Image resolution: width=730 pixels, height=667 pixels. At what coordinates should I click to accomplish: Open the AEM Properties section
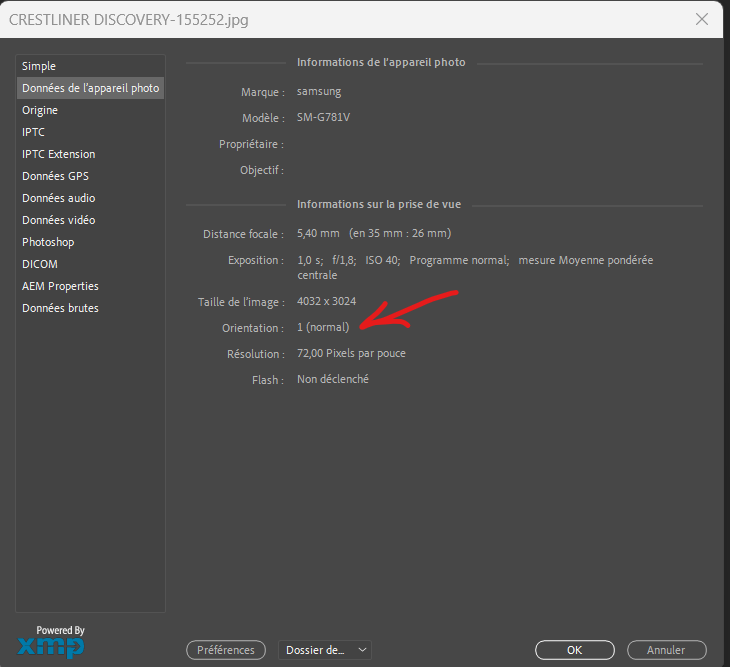tap(90, 286)
